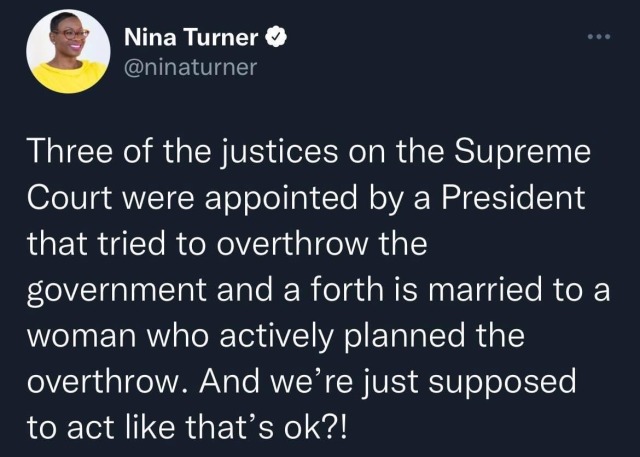Viewport: 640px width, 457px height.
Task: Click the blue verified checkmark badge
Action: click(276, 38)
